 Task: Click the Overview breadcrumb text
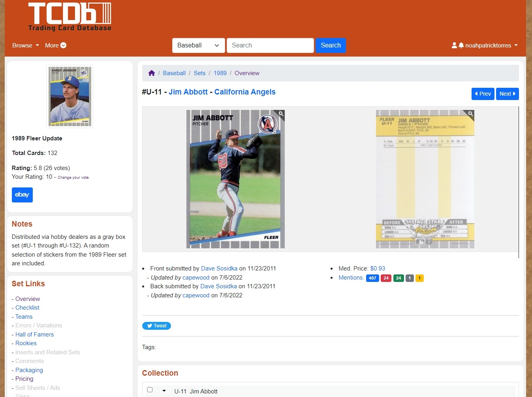click(x=247, y=73)
